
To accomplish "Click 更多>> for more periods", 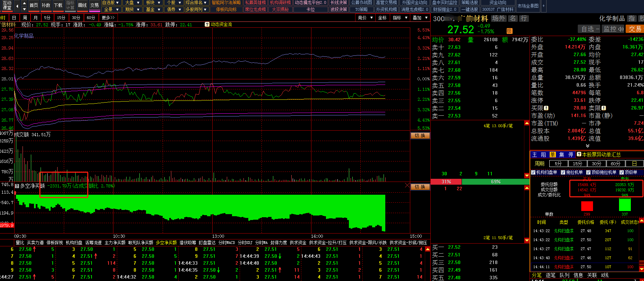I will pyautogui.click(x=108, y=18).
